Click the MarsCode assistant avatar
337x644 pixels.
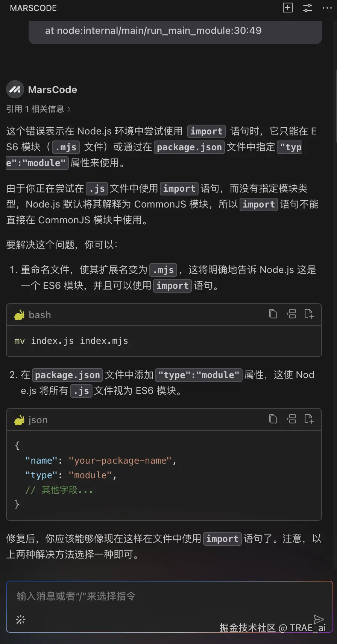[x=15, y=89]
